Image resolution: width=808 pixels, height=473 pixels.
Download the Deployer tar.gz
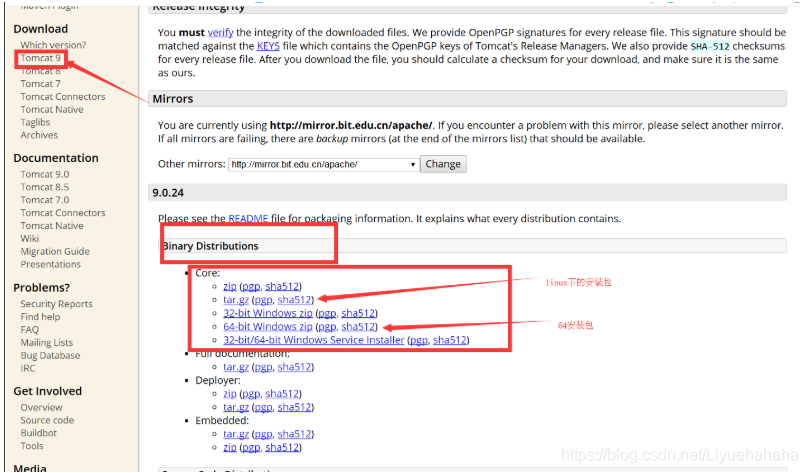pos(236,407)
